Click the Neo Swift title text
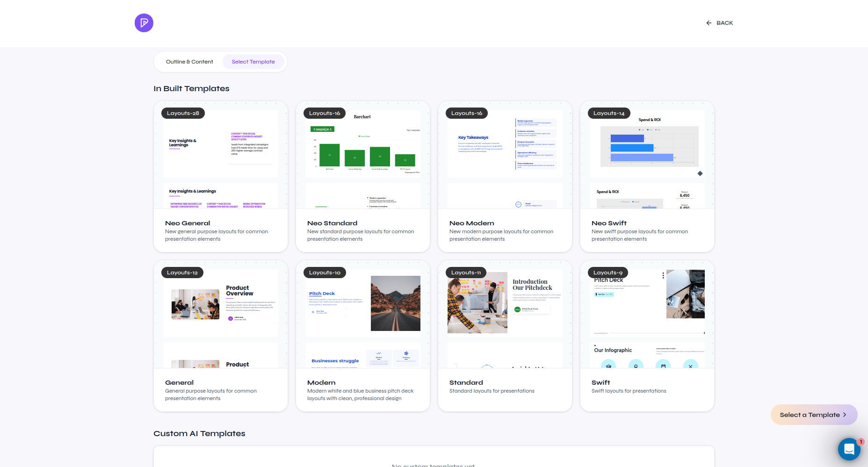 (609, 223)
